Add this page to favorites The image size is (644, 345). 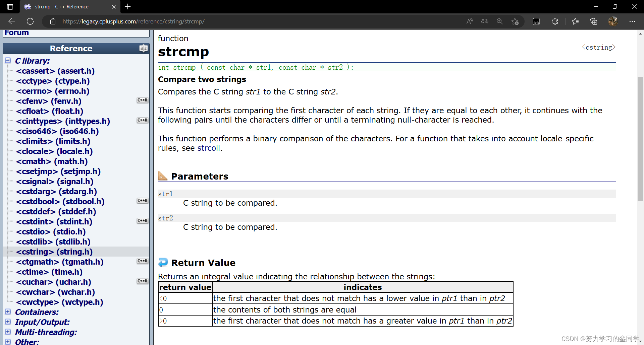(515, 21)
